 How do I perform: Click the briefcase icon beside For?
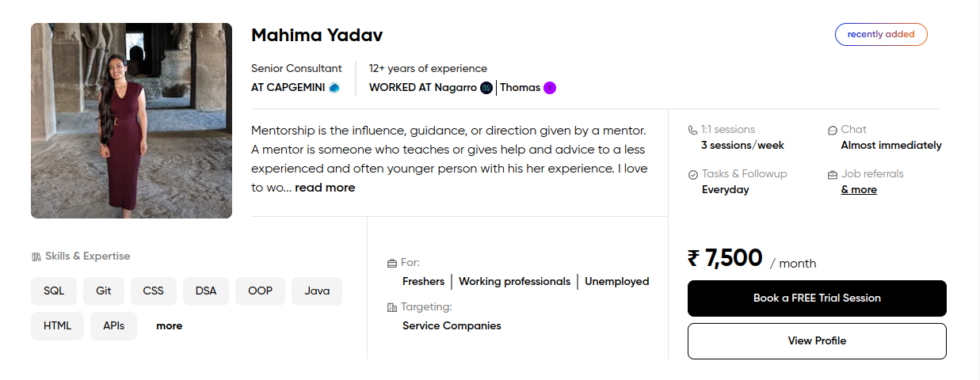[x=391, y=263]
